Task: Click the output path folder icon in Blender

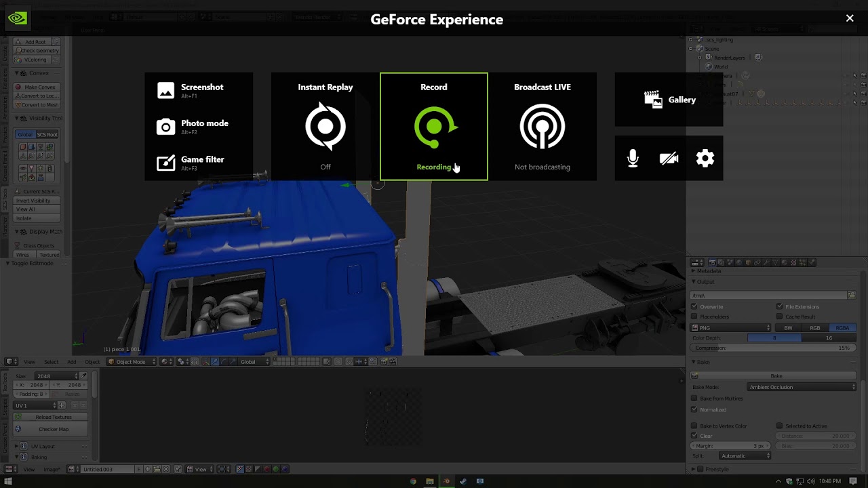Action: [852, 295]
